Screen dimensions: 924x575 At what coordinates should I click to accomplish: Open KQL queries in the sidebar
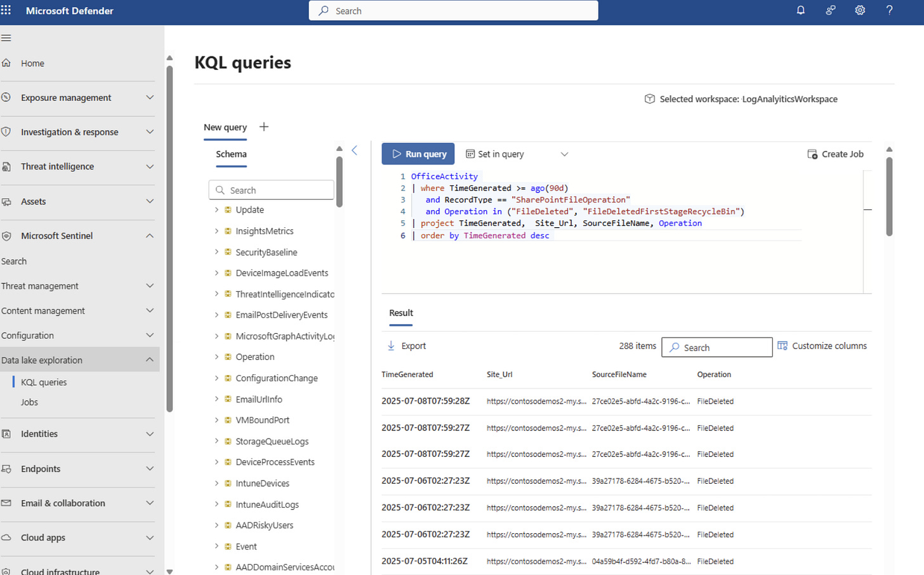click(x=44, y=382)
